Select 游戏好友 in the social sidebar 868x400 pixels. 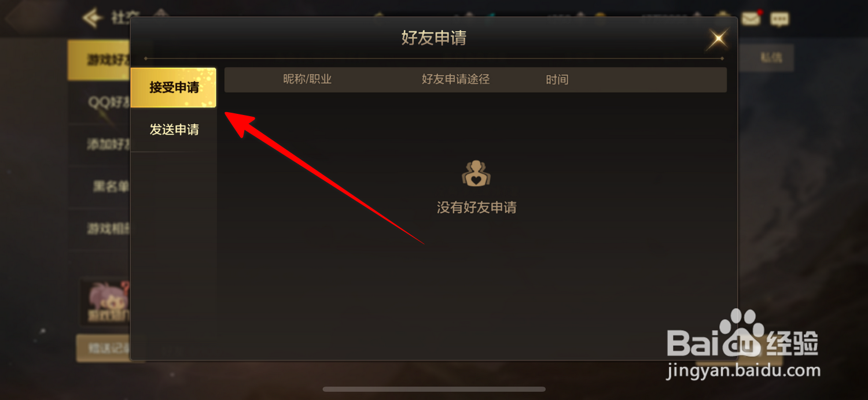(x=99, y=60)
